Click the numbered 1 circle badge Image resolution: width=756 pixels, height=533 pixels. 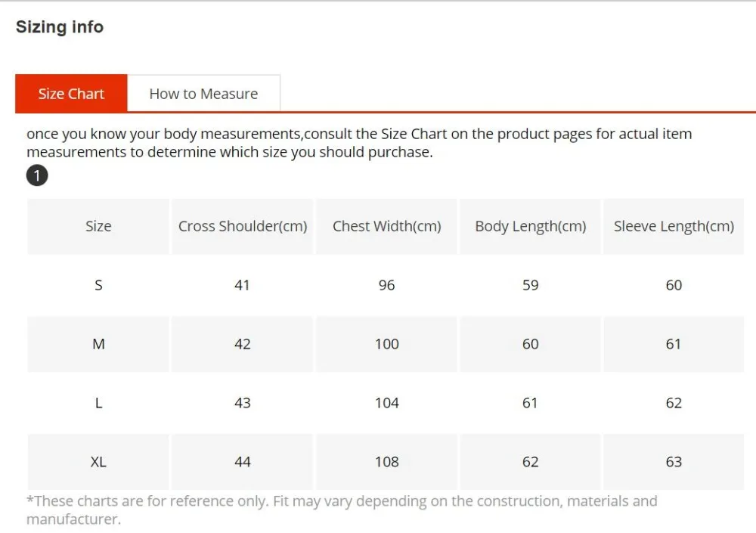click(x=37, y=175)
